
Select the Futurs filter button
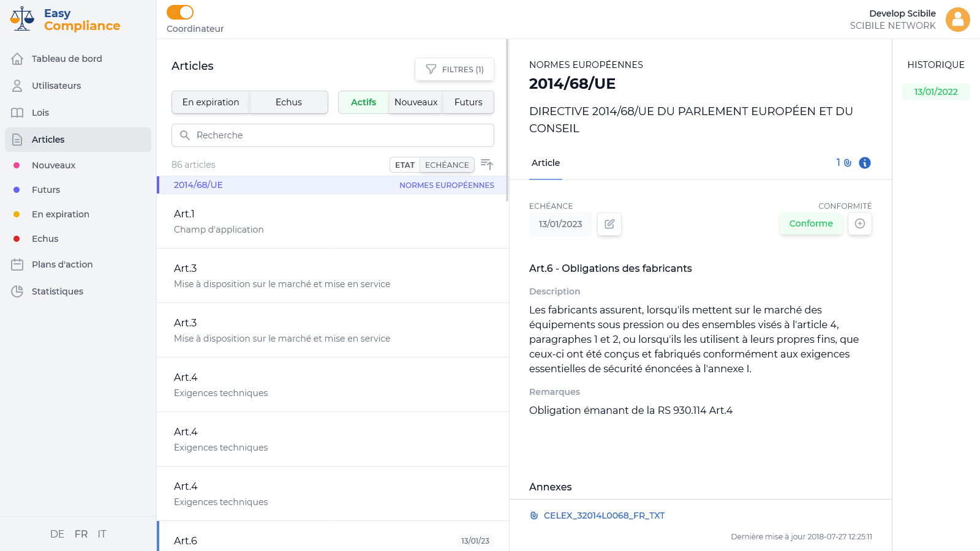coord(468,102)
